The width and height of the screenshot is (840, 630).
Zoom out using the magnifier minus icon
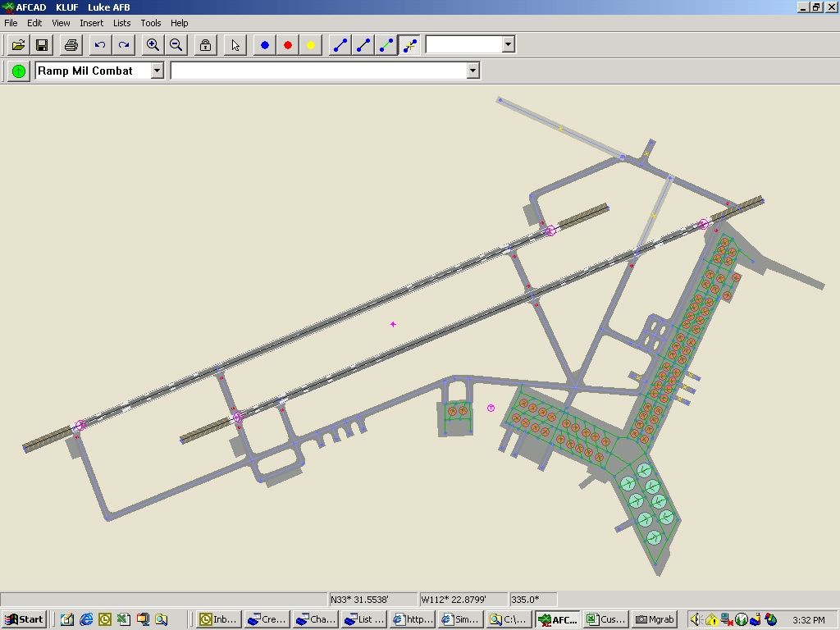tap(176, 45)
